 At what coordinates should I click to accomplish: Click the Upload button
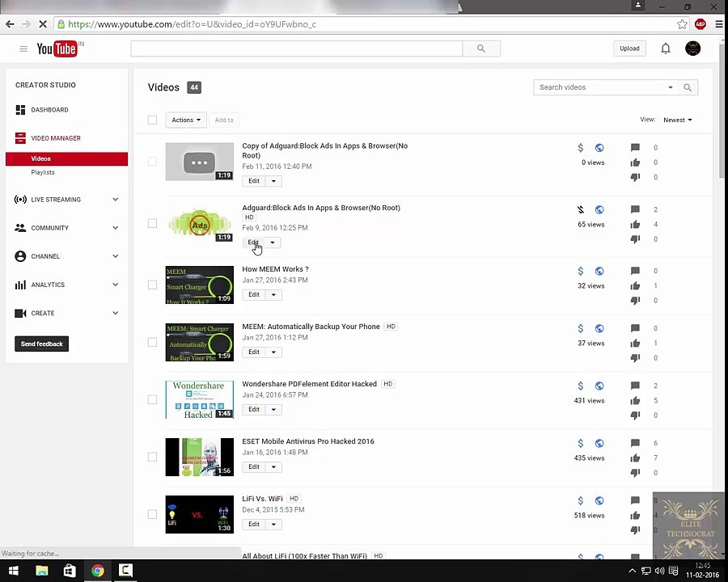click(x=629, y=48)
